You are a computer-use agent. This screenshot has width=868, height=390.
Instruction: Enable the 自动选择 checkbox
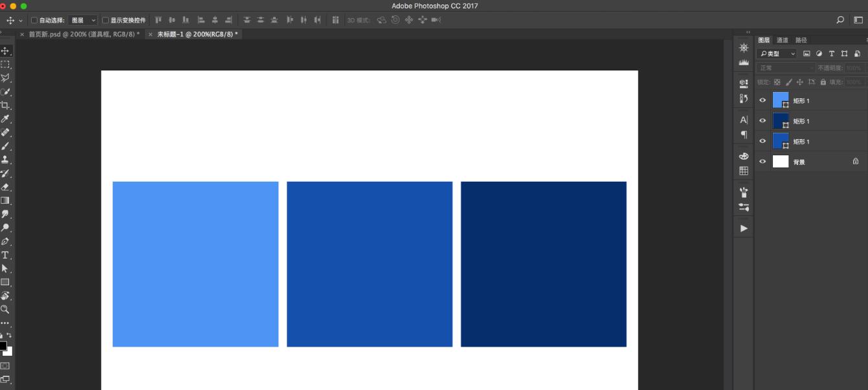[x=34, y=21]
